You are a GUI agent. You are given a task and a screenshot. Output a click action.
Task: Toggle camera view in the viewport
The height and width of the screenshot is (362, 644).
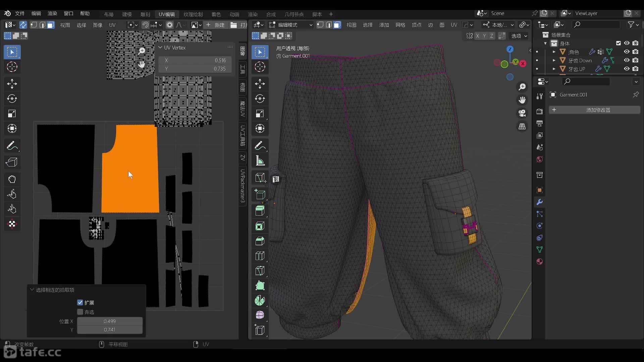pyautogui.click(x=522, y=113)
